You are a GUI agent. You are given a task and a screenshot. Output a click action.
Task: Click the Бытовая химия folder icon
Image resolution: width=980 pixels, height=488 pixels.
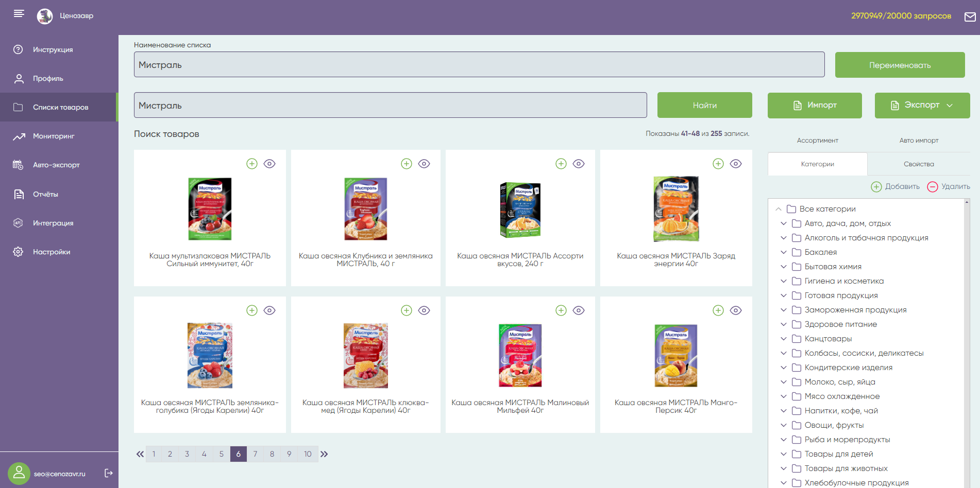point(797,267)
